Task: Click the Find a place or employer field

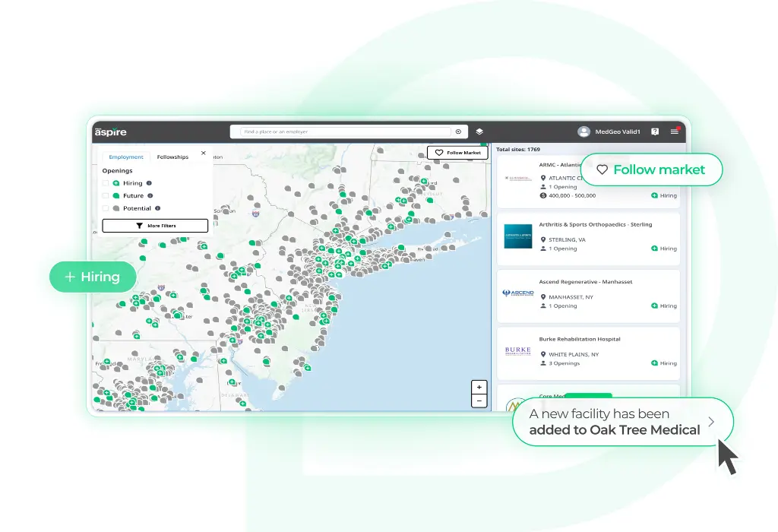Action: [346, 131]
